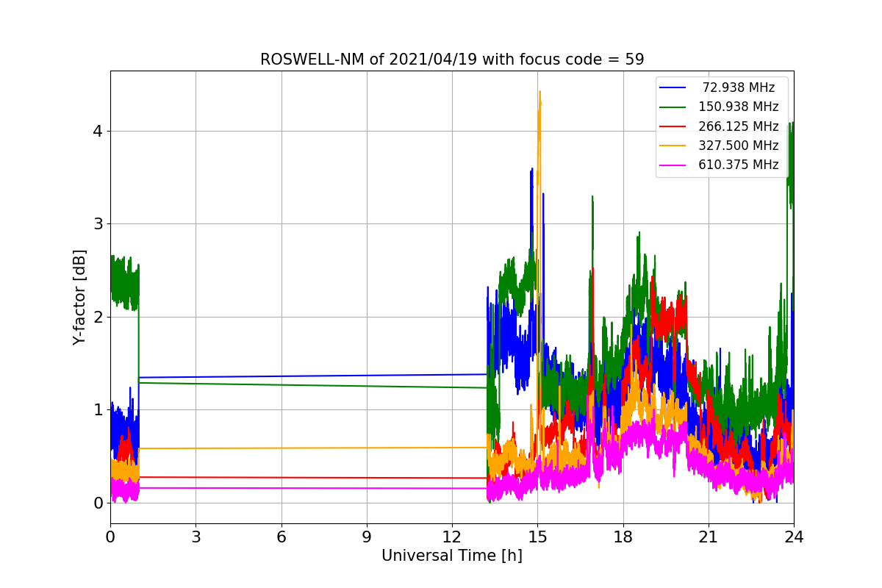Screen dimensions: 882x588
Task: Select the 266.125 MHz legend label
Action: (739, 126)
